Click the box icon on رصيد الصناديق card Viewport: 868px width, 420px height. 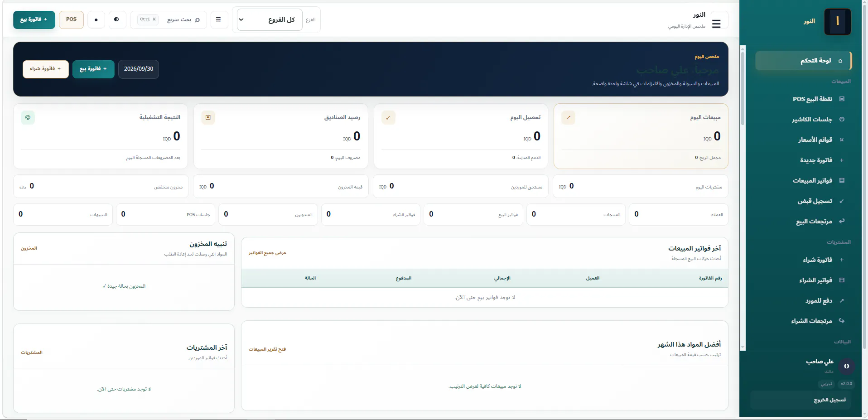208,117
